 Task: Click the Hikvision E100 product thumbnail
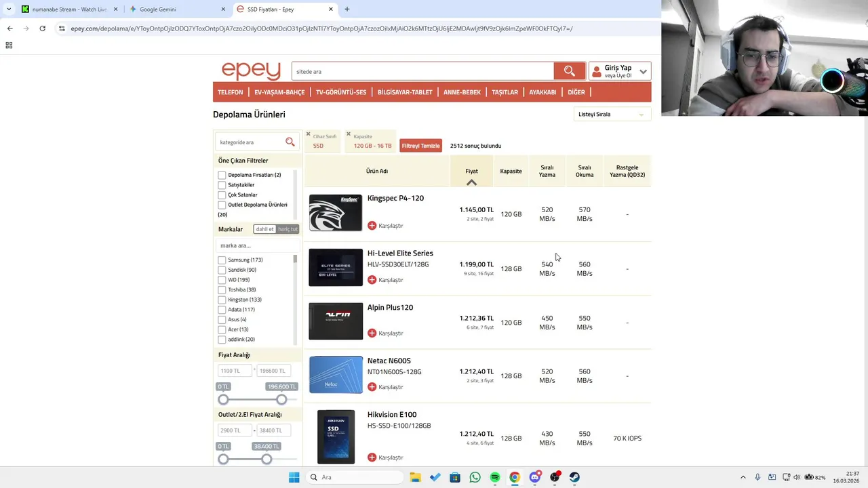point(336,437)
